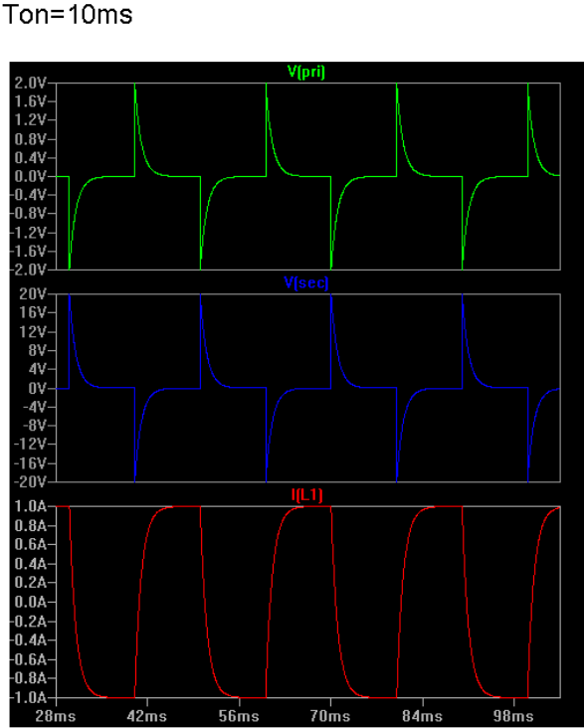584x728 pixels.
Task: Click the -1.0A tick on I(L1) axis
Action: point(29,698)
